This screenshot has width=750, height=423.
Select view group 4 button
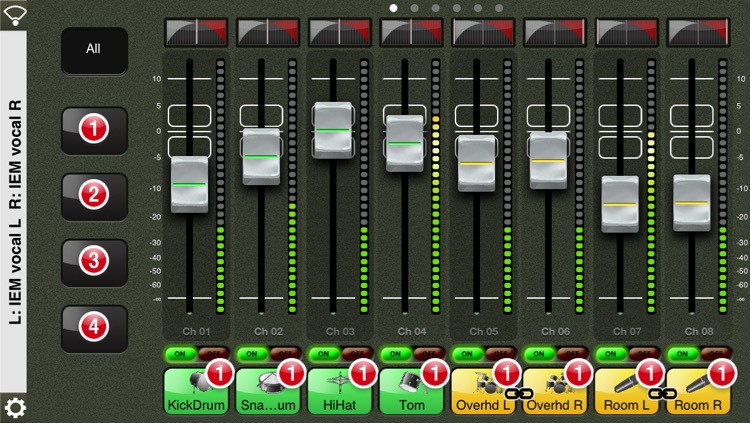(x=94, y=328)
